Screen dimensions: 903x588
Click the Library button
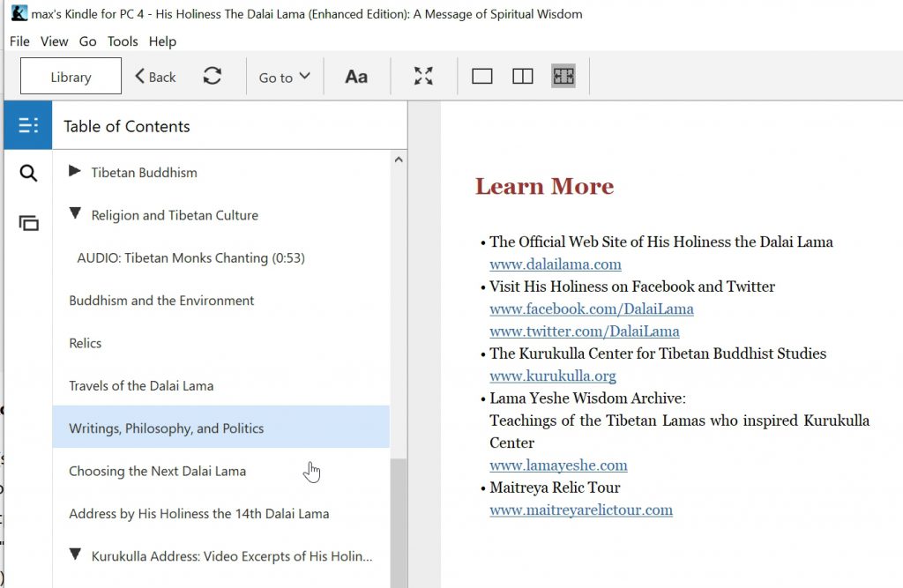click(x=71, y=77)
